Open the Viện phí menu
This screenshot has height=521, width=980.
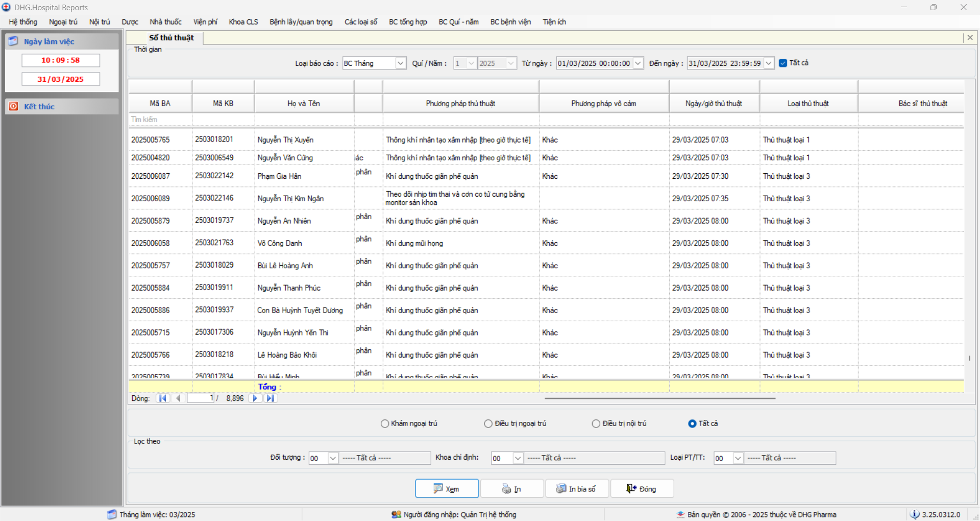[205, 22]
